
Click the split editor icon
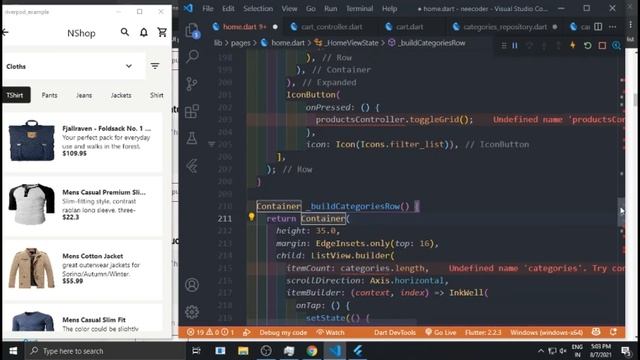(x=598, y=27)
